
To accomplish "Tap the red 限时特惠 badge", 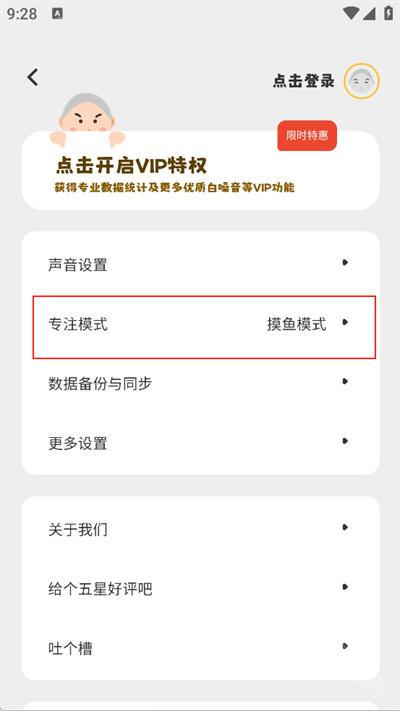I will pos(307,136).
